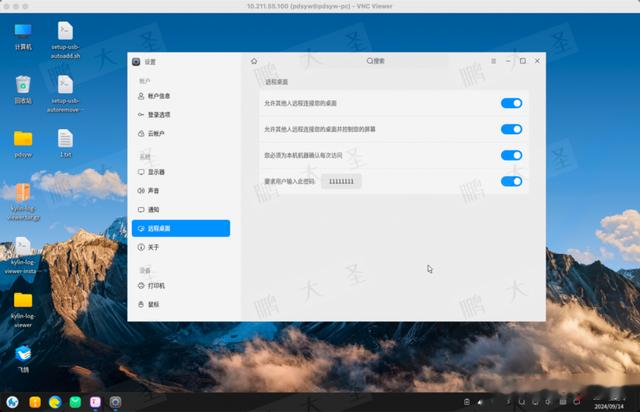Maximize the settings window

(523, 61)
